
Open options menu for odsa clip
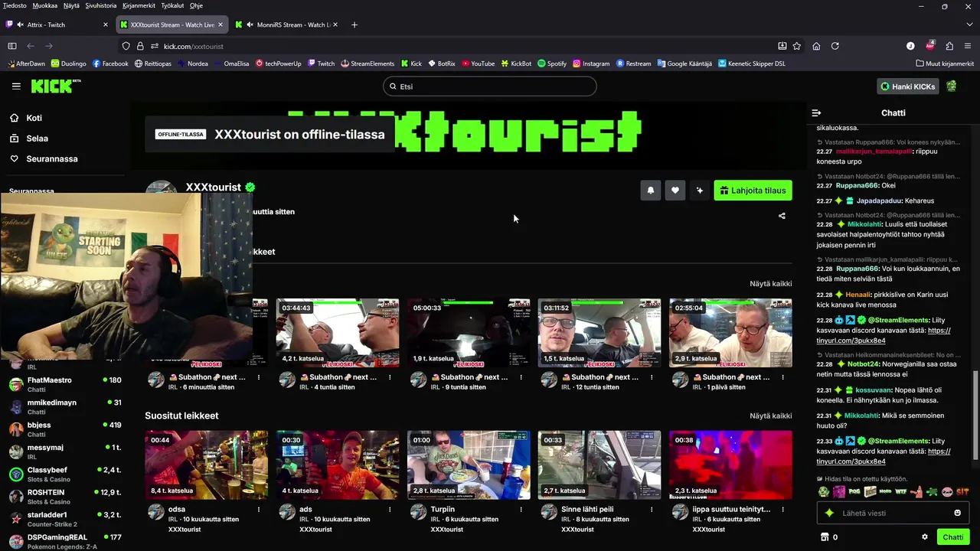pyautogui.click(x=259, y=509)
